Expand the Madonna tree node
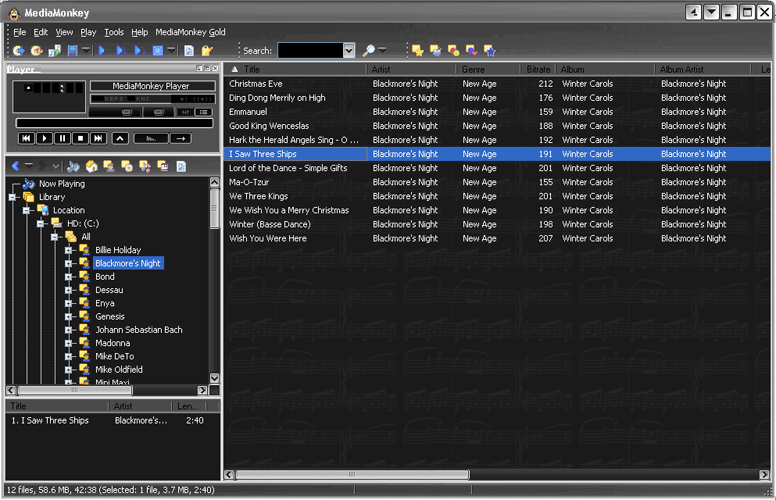The width and height of the screenshot is (776, 500). (68, 343)
